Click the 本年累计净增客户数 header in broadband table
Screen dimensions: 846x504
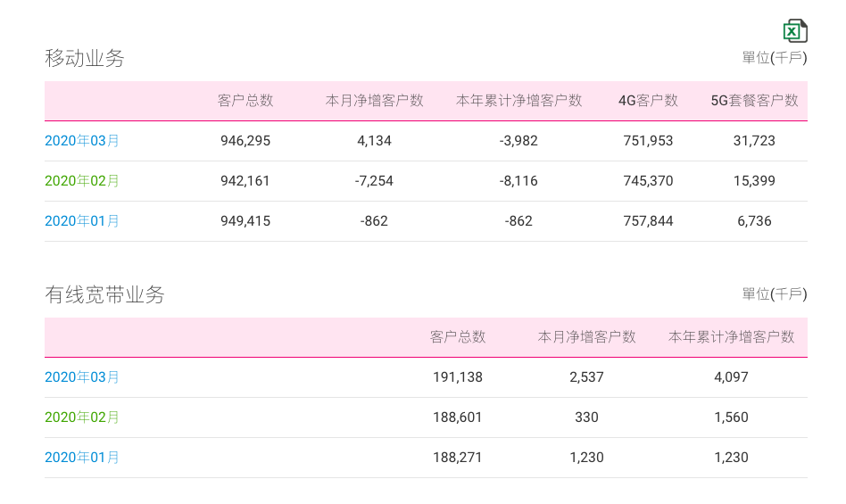[x=731, y=337]
